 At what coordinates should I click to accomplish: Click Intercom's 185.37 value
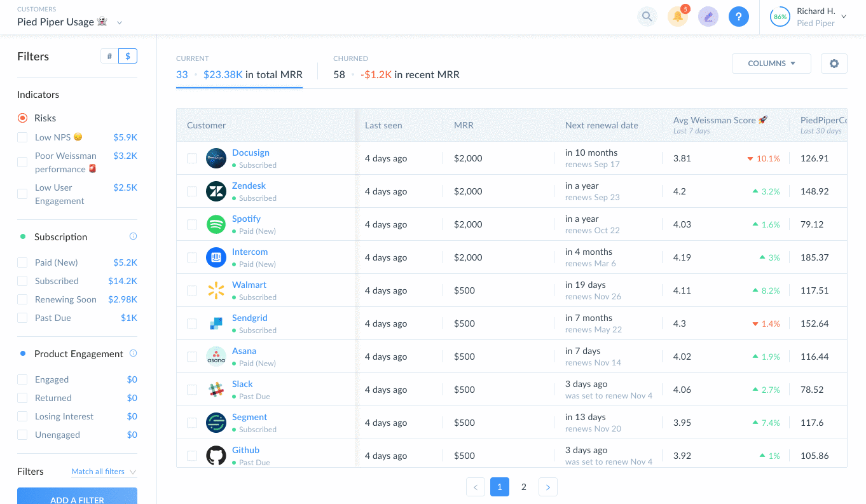click(x=814, y=257)
